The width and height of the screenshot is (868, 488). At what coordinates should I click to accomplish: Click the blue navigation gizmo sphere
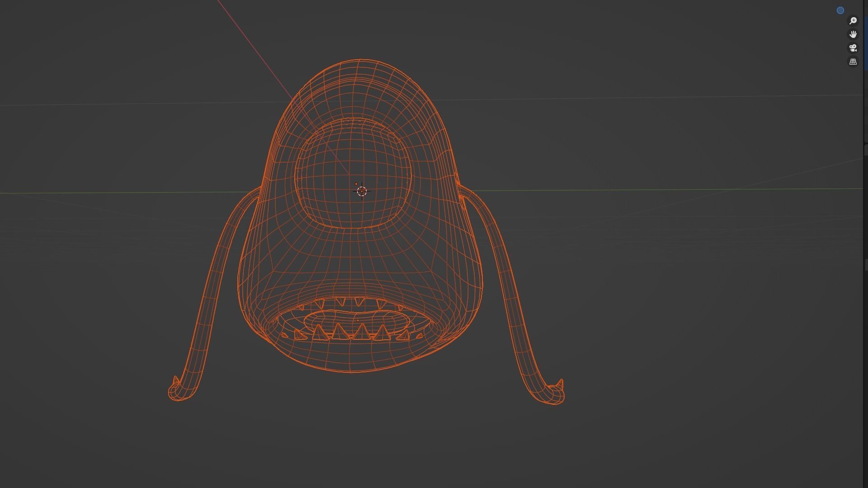[x=840, y=10]
